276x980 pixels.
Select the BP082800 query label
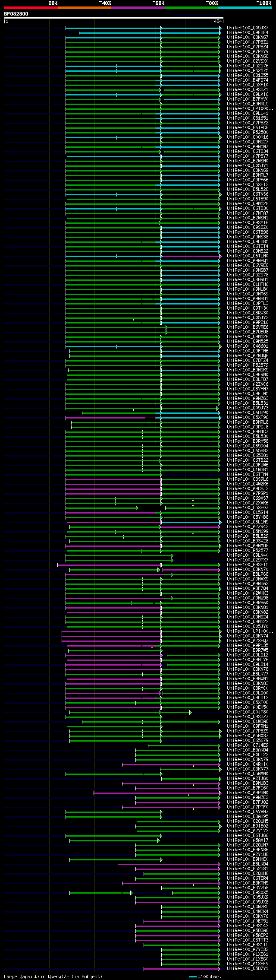(16, 14)
